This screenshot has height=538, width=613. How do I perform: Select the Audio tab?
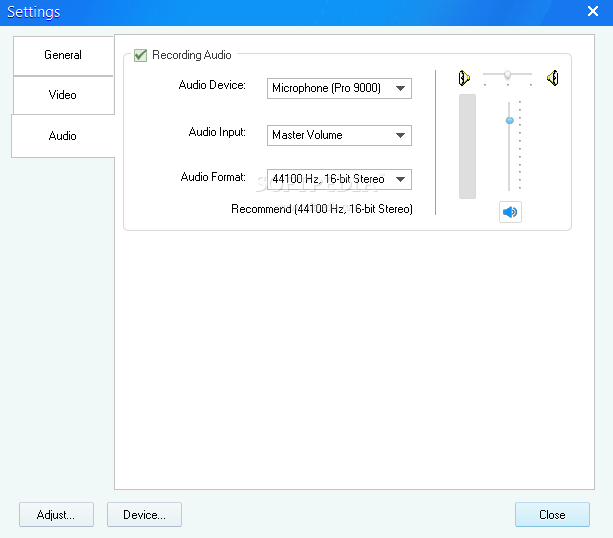(63, 136)
